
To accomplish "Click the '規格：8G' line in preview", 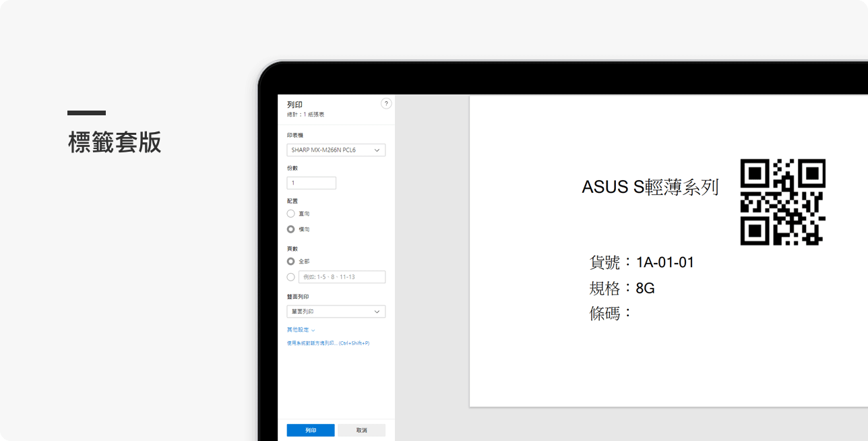I will pyautogui.click(x=622, y=289).
